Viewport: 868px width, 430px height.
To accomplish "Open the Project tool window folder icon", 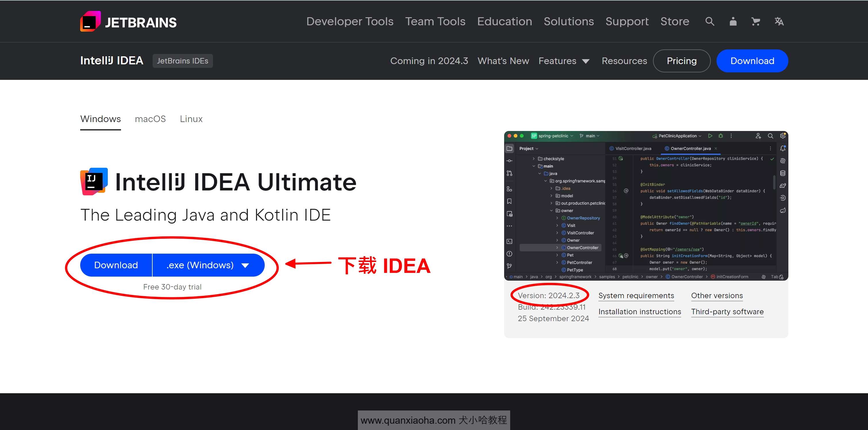I will pos(510,149).
